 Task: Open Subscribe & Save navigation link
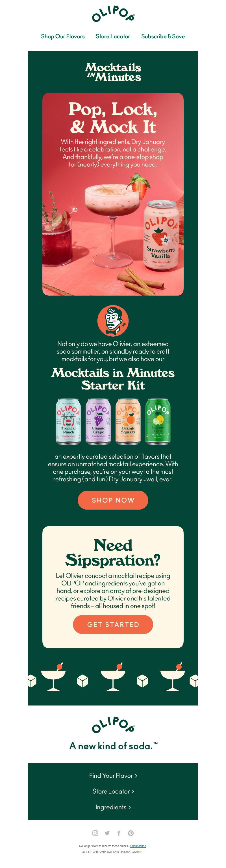point(163,37)
